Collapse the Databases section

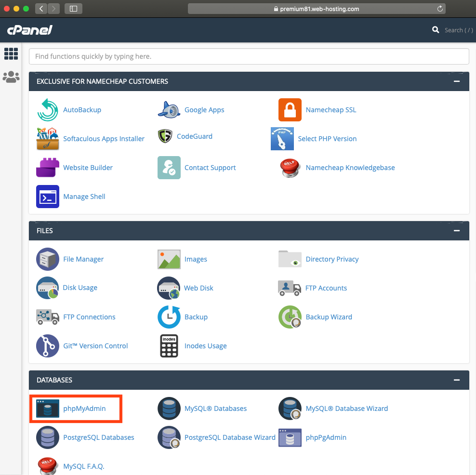457,380
